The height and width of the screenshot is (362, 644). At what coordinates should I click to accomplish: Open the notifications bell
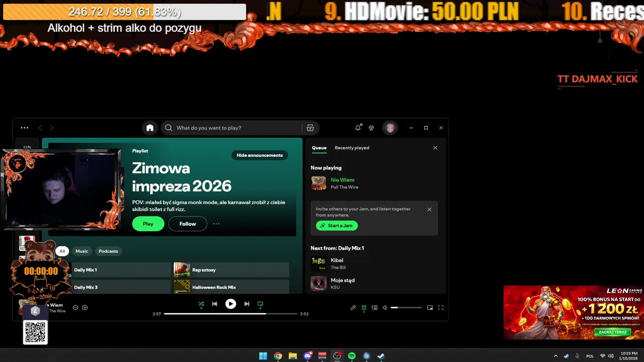click(358, 128)
